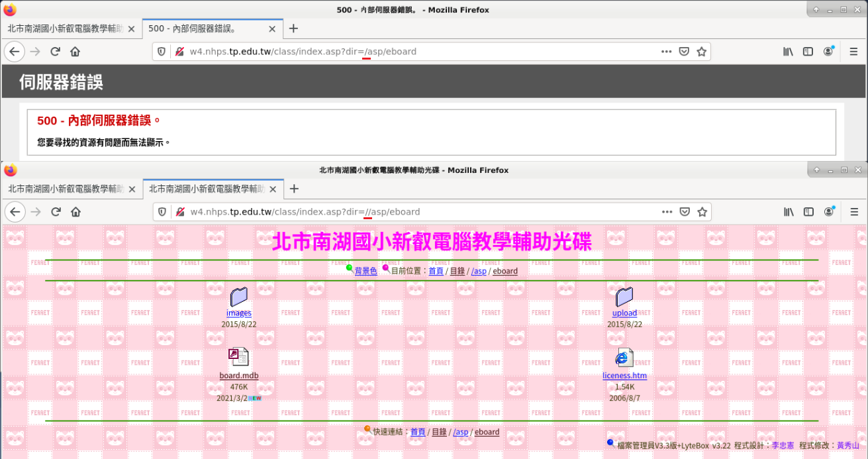Click /asp in the 目前位置 breadcrumb
The image size is (868, 459).
click(x=479, y=271)
